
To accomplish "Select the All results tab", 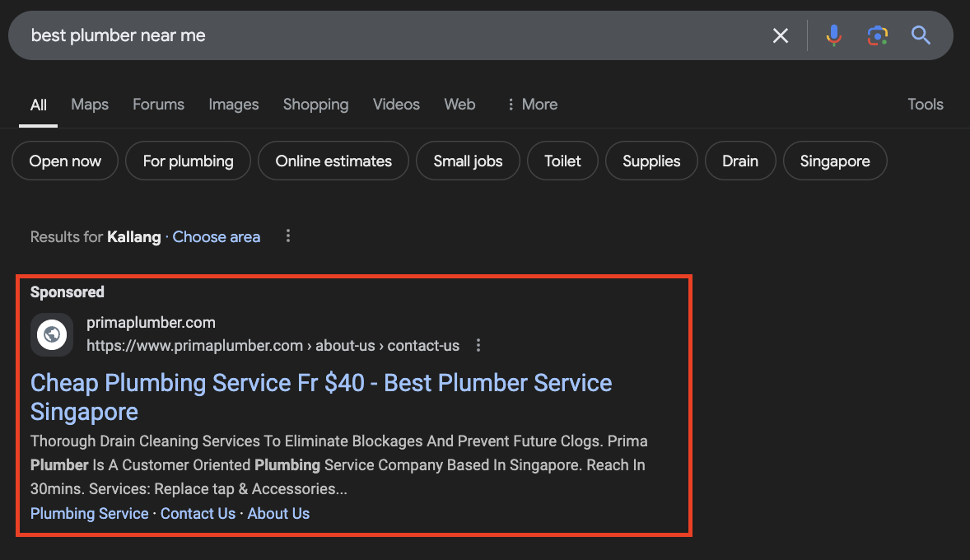I will point(39,105).
